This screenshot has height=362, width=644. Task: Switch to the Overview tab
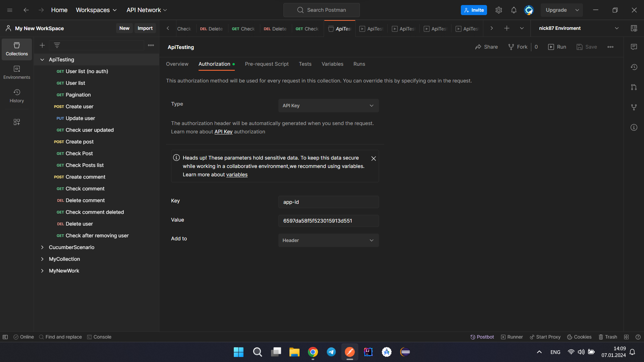click(177, 64)
